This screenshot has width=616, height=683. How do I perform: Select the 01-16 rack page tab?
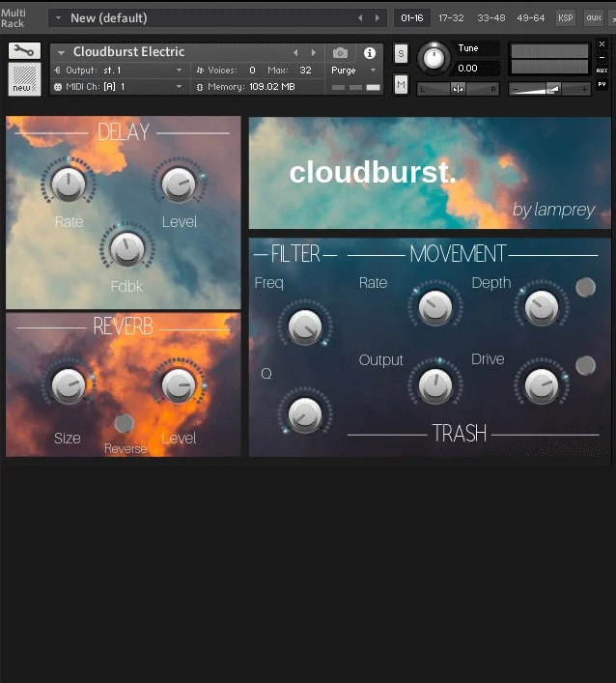[412, 17]
